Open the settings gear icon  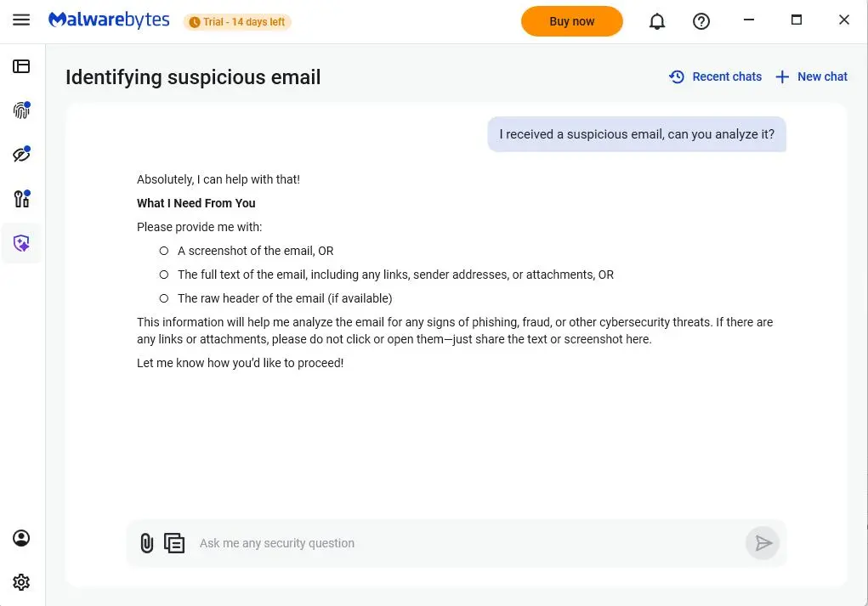click(21, 582)
